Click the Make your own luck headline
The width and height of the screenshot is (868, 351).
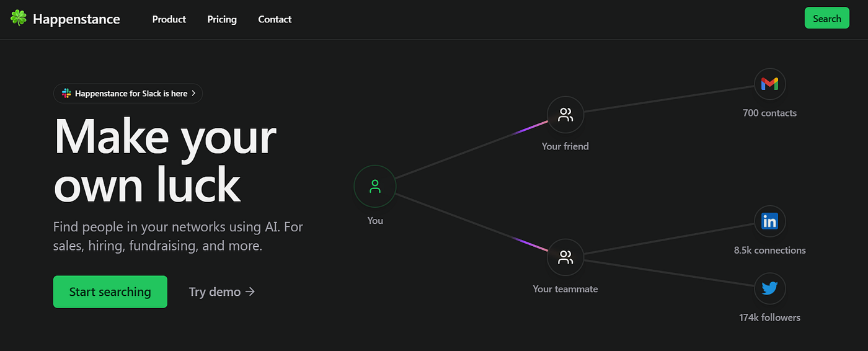165,160
